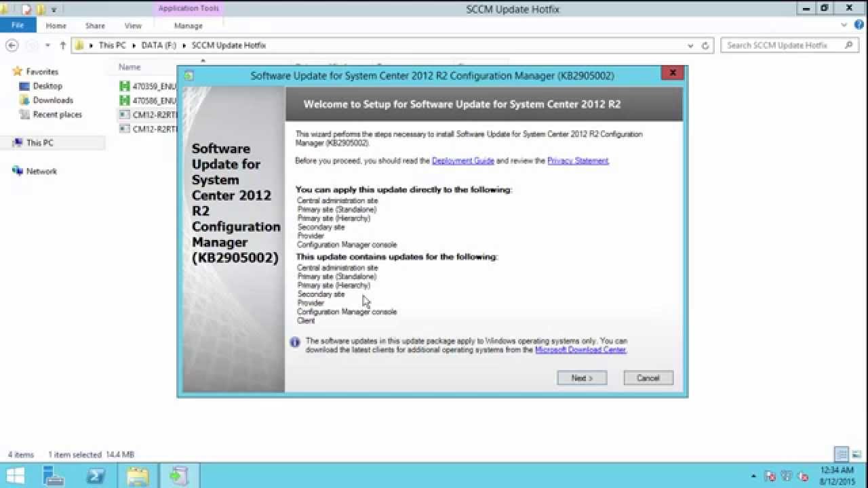
Task: Show hidden system tray icons
Action: 753,476
